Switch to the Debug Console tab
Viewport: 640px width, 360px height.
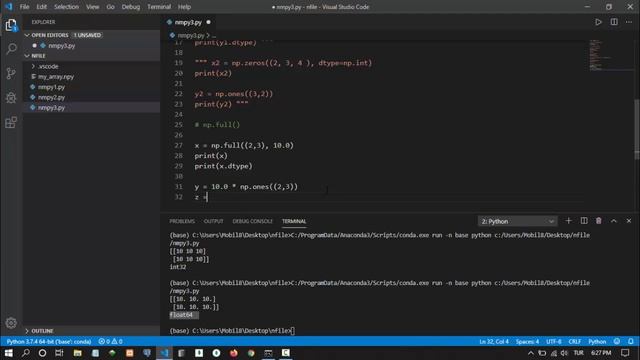point(252,221)
